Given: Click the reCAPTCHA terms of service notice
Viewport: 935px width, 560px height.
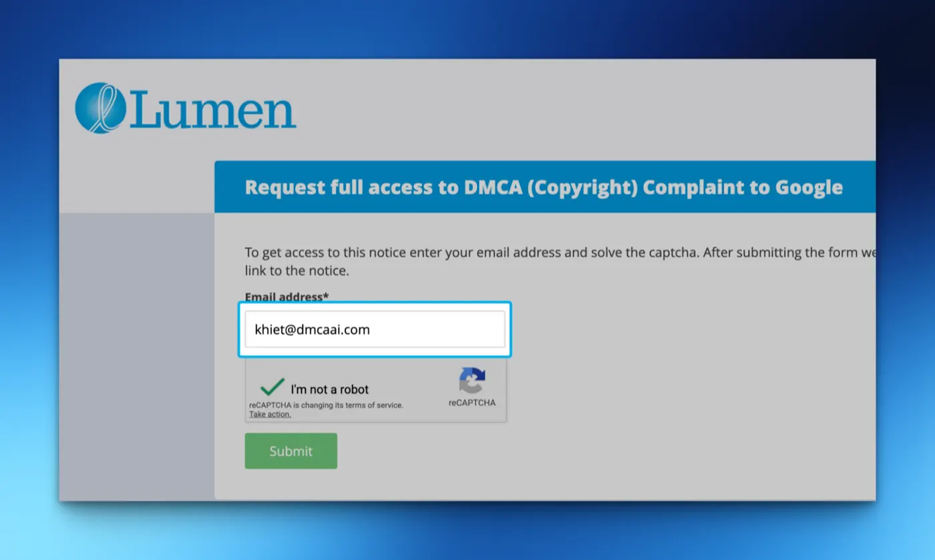Looking at the screenshot, I should click(326, 405).
